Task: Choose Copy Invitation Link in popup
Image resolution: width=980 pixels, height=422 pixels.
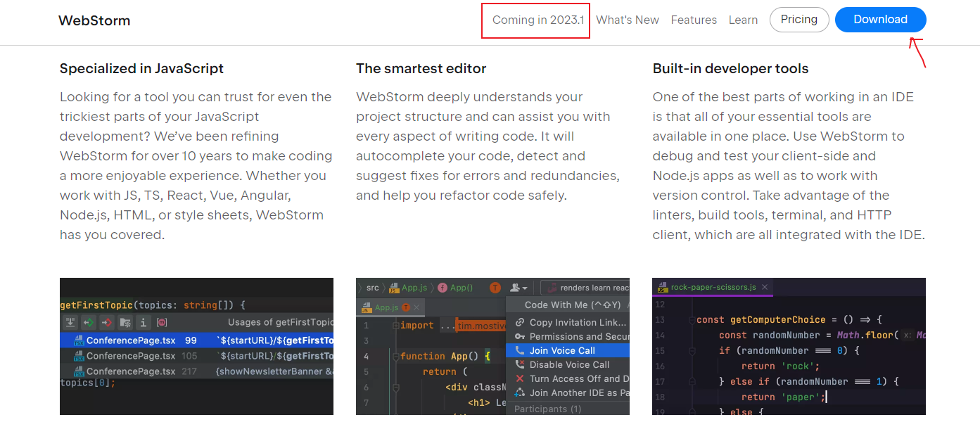Action: [x=568, y=322]
